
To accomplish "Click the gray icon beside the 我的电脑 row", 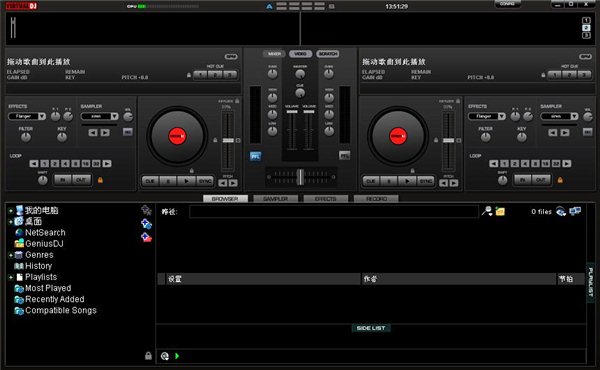I will (x=146, y=210).
